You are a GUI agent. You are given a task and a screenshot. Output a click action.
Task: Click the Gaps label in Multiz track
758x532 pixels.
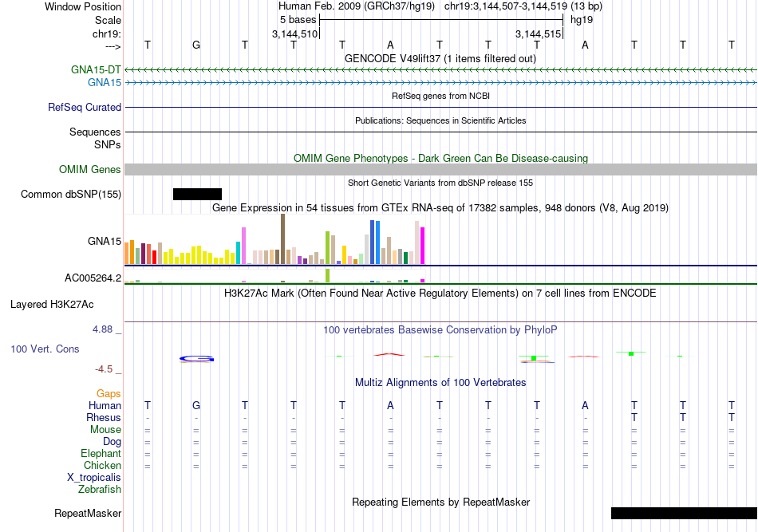(109, 394)
